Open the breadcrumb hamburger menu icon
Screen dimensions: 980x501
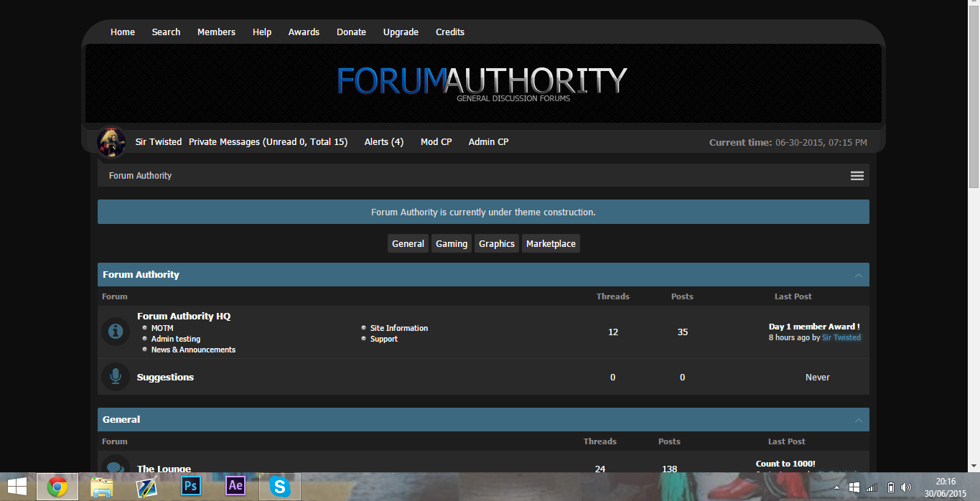point(857,176)
